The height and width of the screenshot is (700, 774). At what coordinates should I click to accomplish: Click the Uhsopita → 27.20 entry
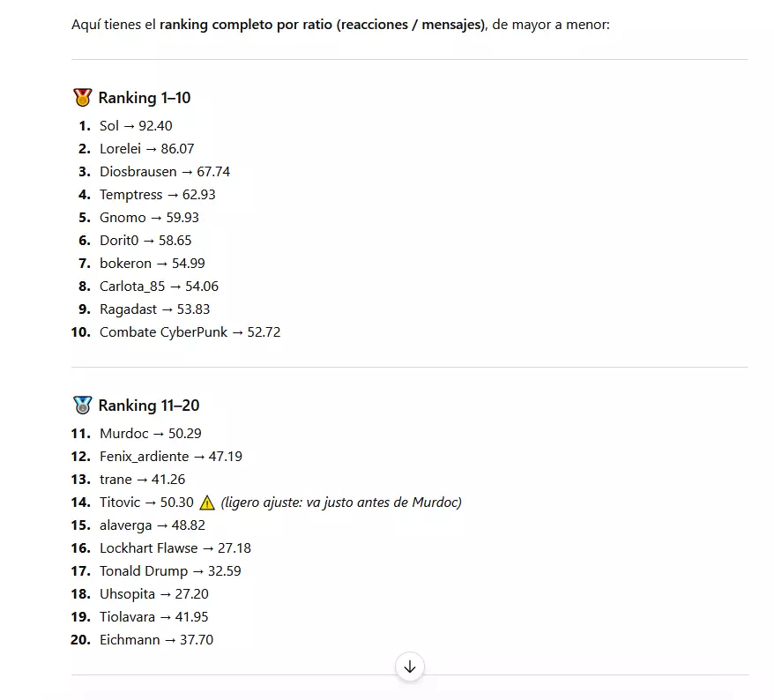tap(154, 594)
